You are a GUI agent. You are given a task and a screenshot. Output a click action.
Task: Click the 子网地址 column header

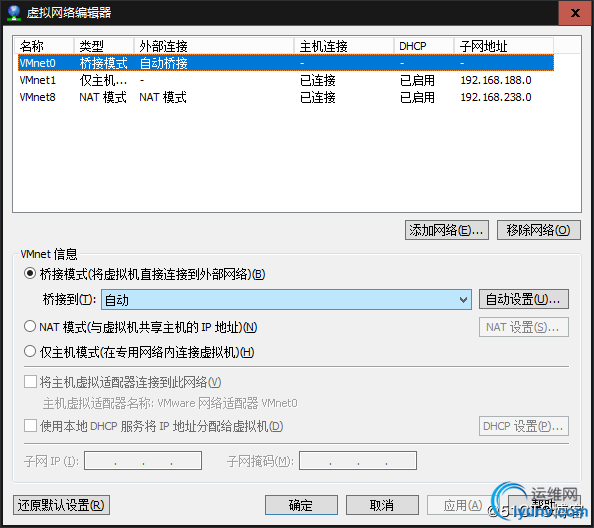(504, 46)
